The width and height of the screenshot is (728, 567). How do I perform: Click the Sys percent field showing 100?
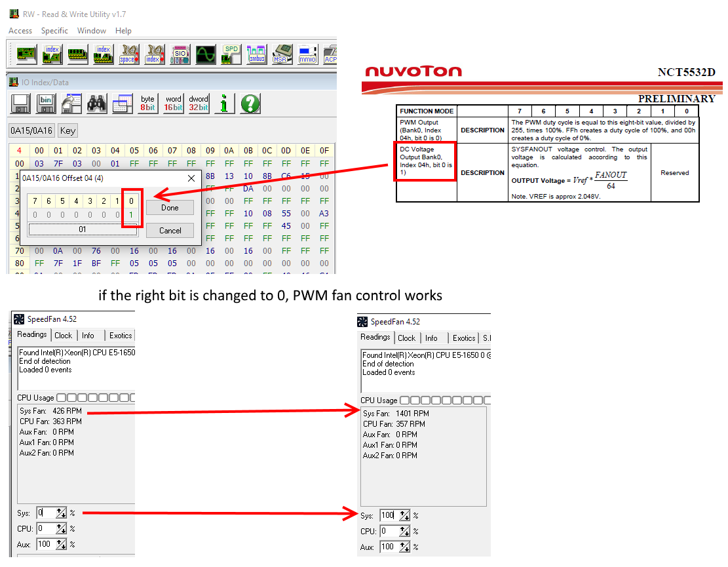389,515
